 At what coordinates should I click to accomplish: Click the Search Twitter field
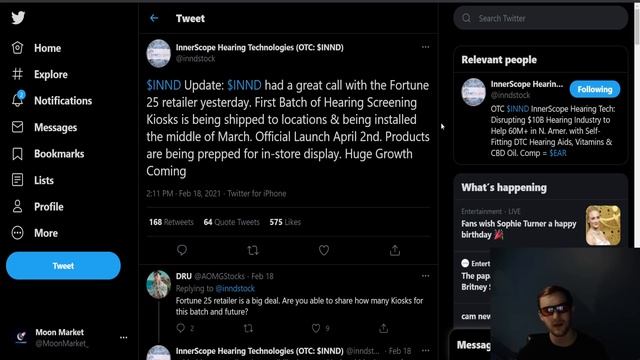click(x=541, y=18)
